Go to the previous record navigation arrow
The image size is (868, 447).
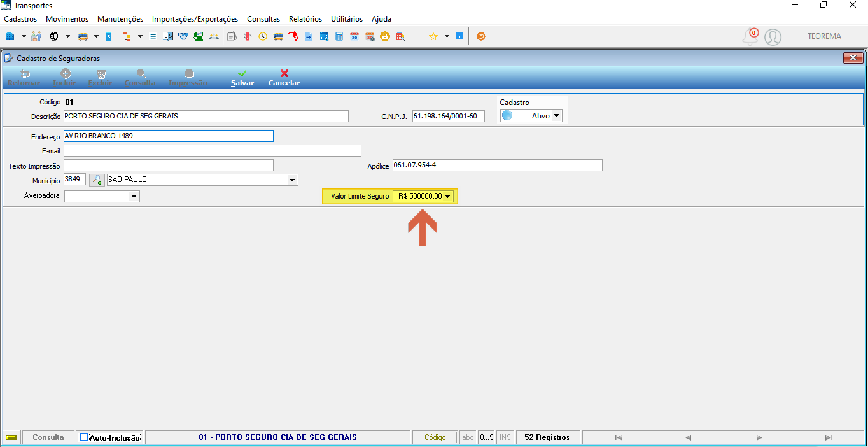[688, 437]
